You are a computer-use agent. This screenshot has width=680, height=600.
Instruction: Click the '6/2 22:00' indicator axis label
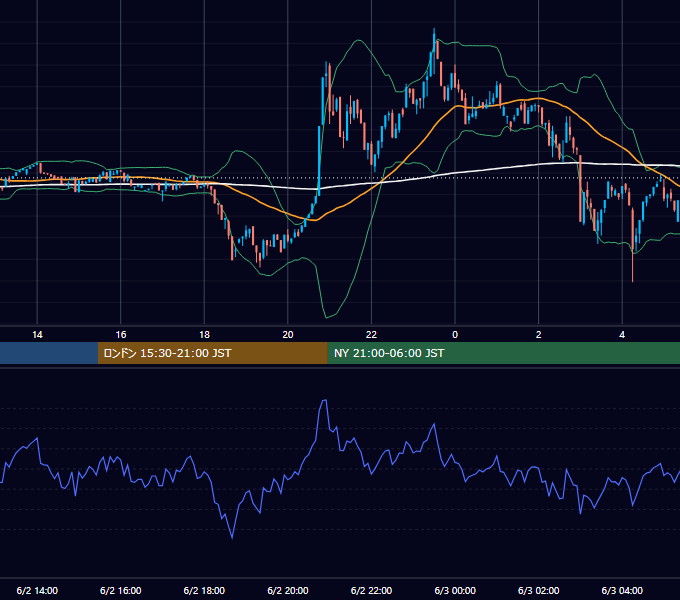point(371,590)
